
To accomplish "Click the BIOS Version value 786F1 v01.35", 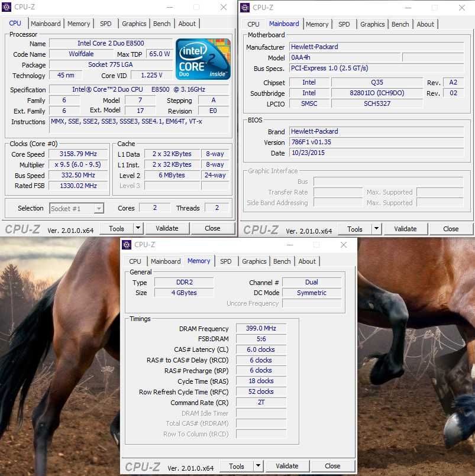I will click(377, 142).
